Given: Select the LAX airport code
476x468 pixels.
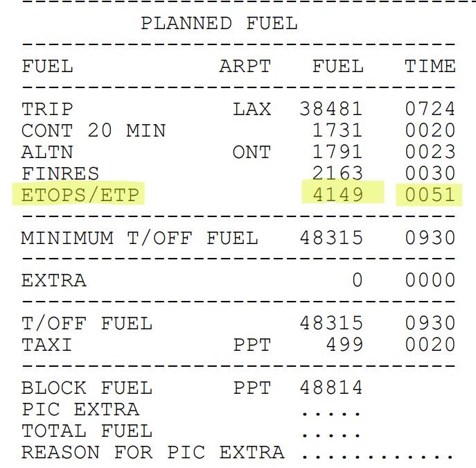Looking at the screenshot, I should pos(252,109).
